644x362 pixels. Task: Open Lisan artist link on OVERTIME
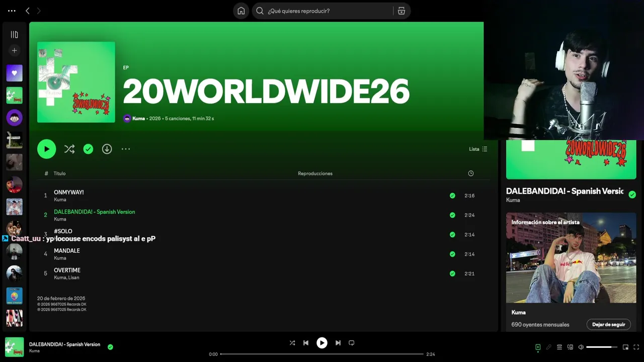tap(73, 278)
